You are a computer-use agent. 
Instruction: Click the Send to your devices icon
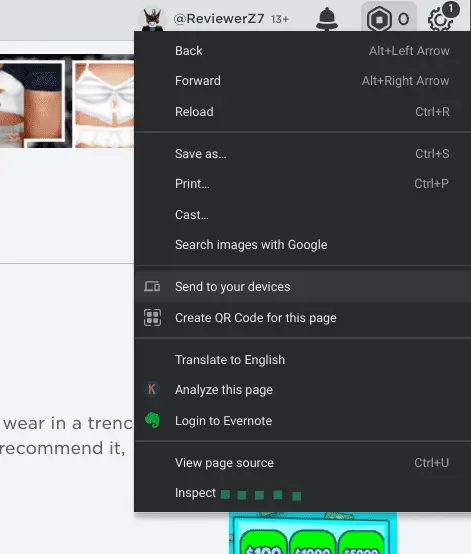tap(152, 287)
